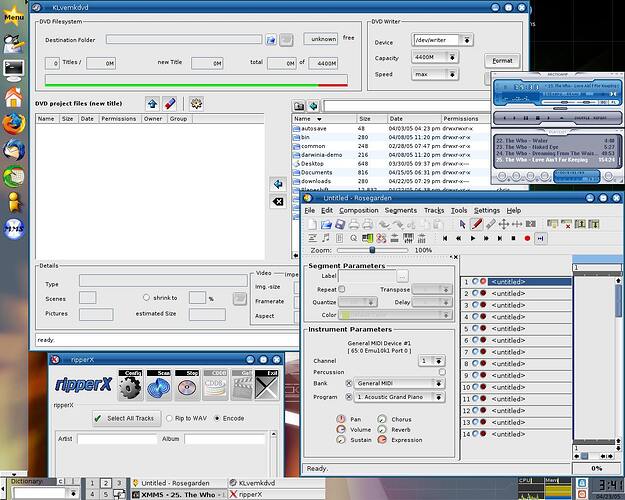Start Rosegarden playback with the play button
This screenshot has width=625, height=500.
click(473, 238)
